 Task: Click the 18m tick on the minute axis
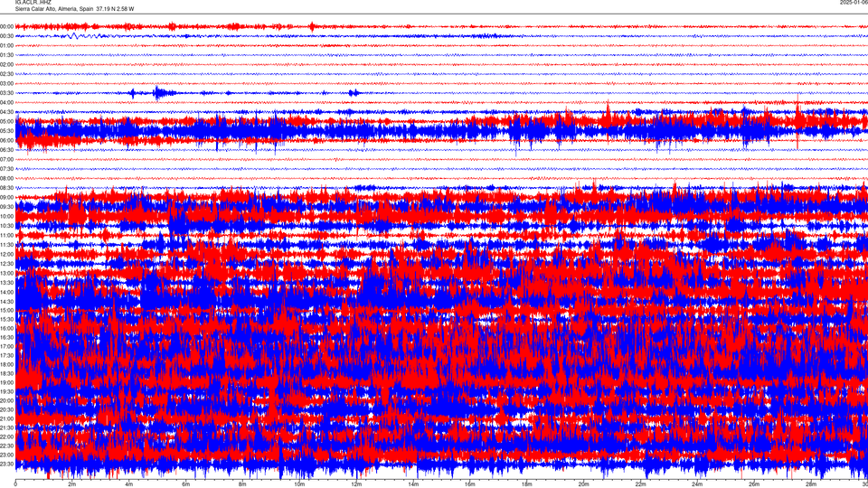click(527, 484)
